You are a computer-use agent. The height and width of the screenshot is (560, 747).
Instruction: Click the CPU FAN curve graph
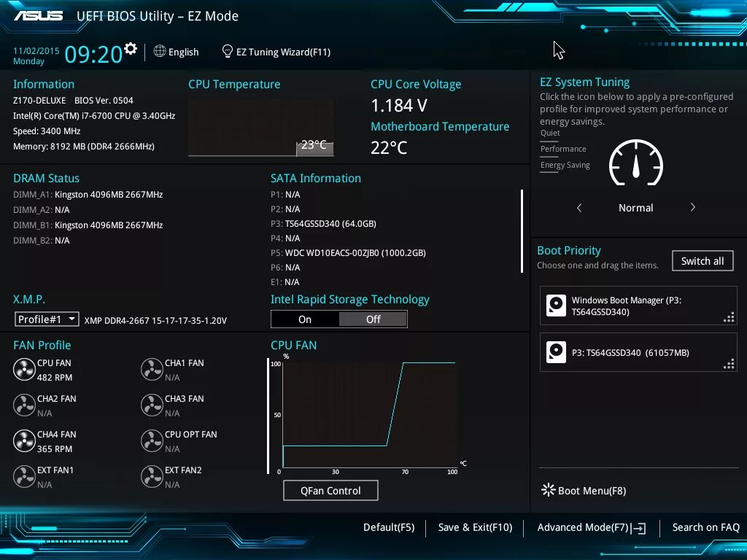(x=369, y=414)
